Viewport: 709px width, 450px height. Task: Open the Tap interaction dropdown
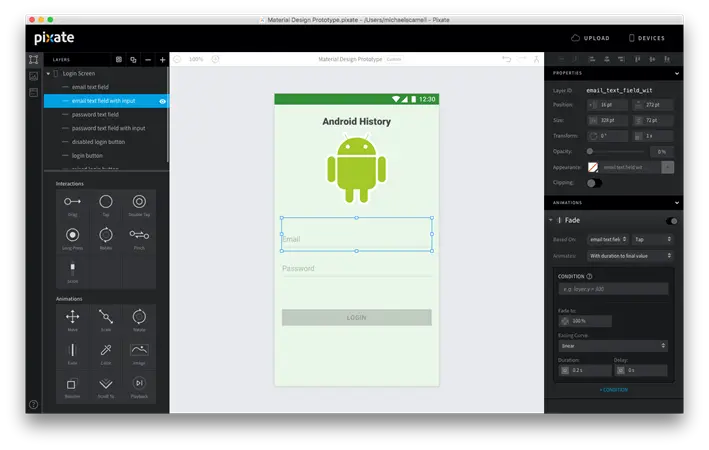click(652, 239)
